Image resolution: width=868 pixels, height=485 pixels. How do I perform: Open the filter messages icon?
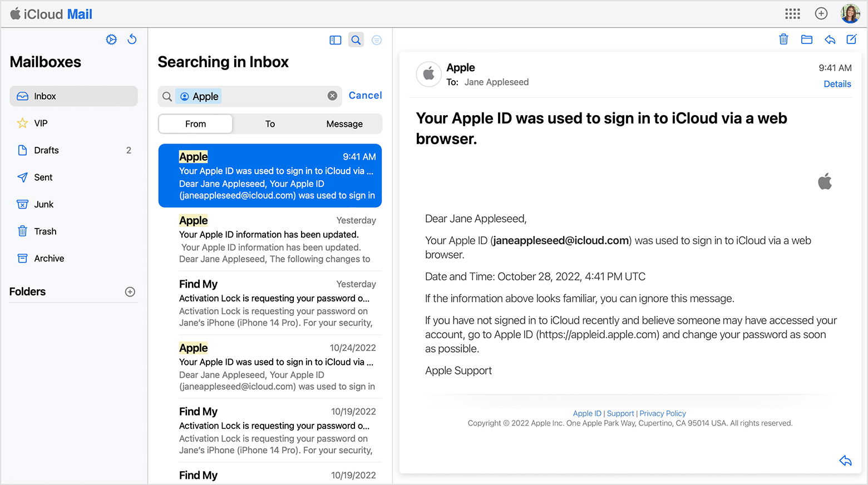coord(377,40)
